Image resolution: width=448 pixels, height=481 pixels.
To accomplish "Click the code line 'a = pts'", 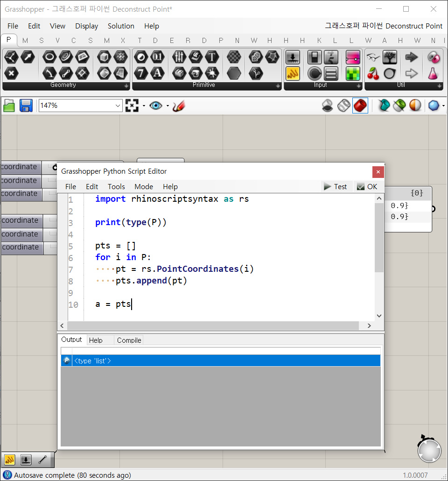I will click(113, 304).
